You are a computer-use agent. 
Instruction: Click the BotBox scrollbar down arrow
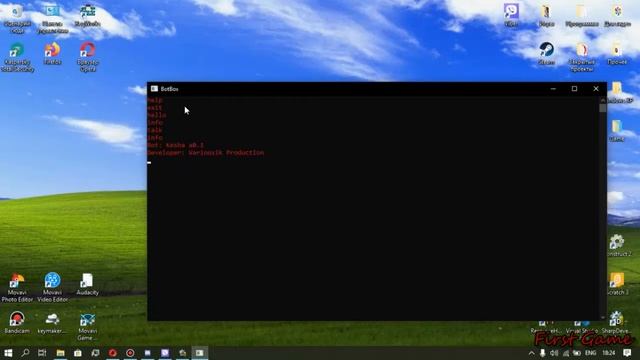click(x=603, y=317)
